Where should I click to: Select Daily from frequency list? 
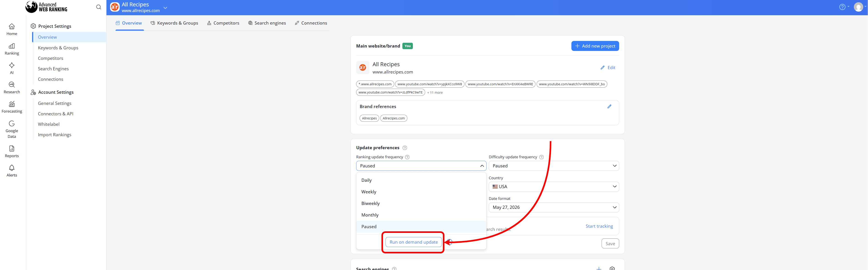(x=421, y=180)
